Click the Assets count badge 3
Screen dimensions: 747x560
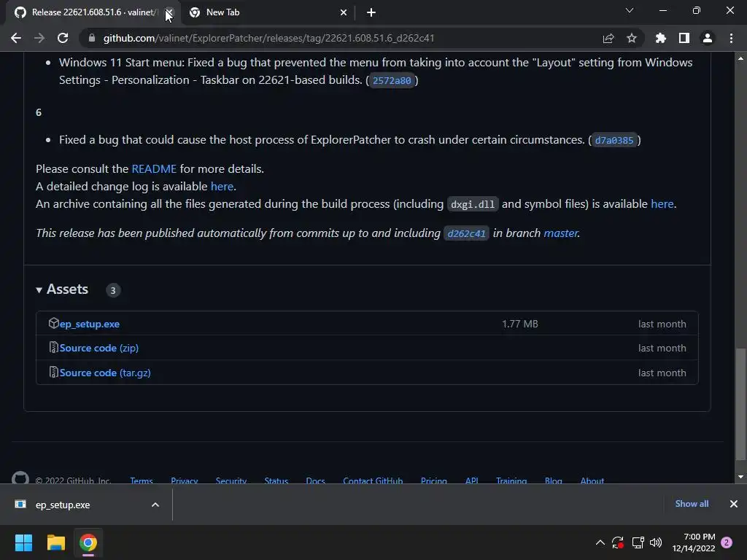(x=113, y=290)
